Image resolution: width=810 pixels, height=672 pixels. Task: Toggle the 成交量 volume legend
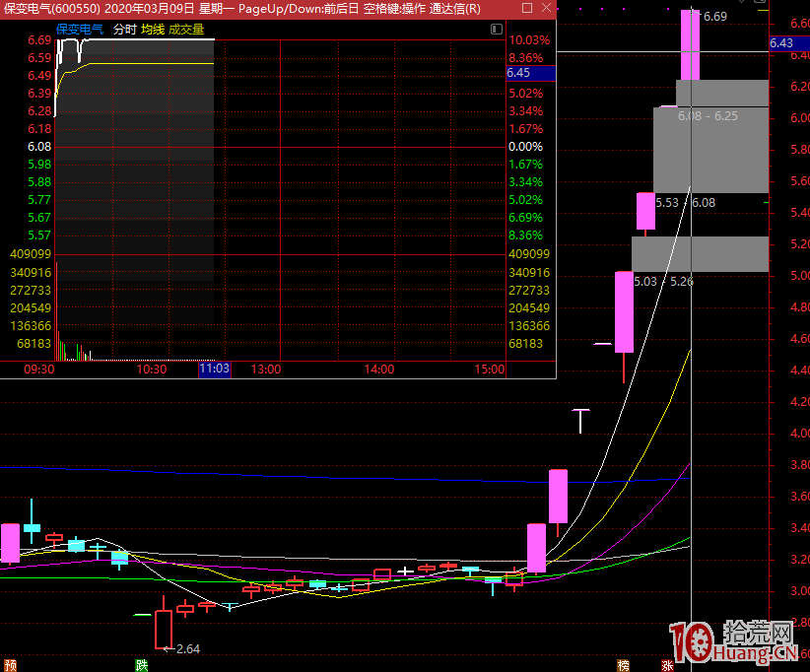pos(186,30)
